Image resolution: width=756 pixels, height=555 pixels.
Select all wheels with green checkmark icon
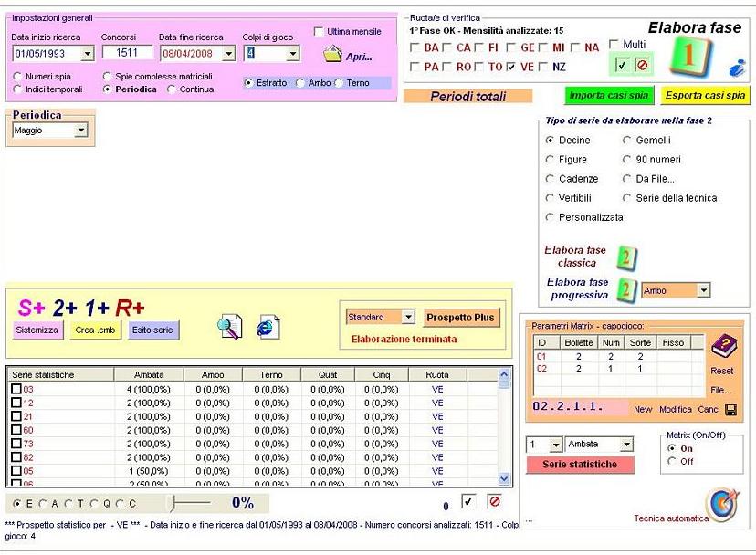622,65
